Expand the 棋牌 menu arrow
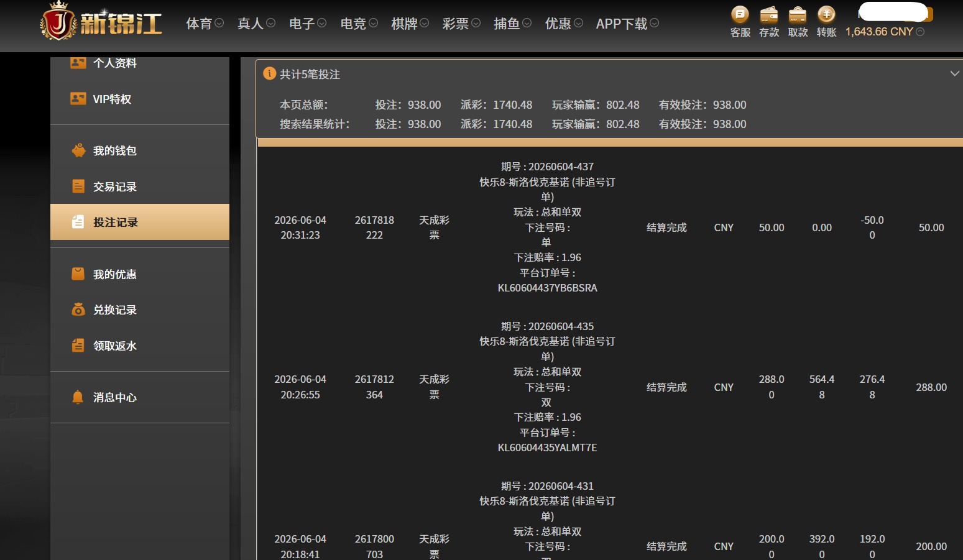 click(424, 23)
